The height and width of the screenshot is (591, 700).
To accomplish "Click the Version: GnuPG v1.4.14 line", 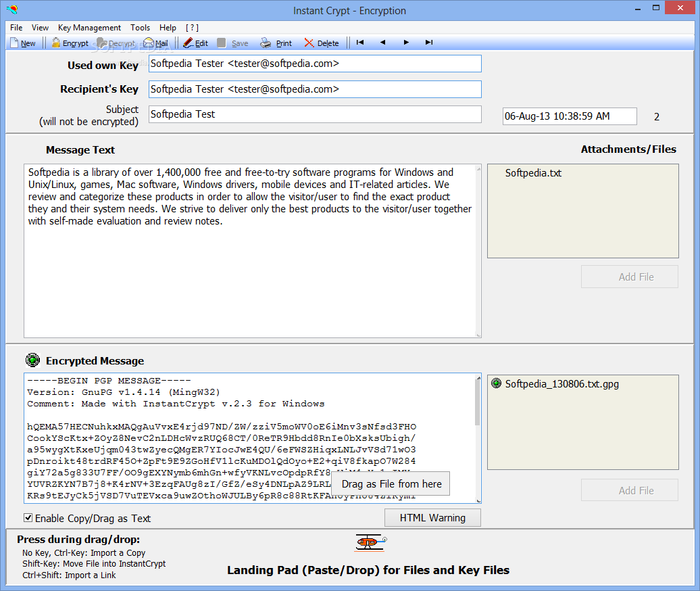I will [124, 392].
